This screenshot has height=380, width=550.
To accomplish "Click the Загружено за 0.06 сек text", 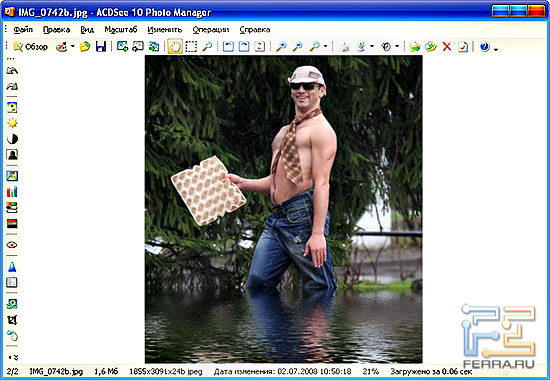I will pyautogui.click(x=431, y=371).
